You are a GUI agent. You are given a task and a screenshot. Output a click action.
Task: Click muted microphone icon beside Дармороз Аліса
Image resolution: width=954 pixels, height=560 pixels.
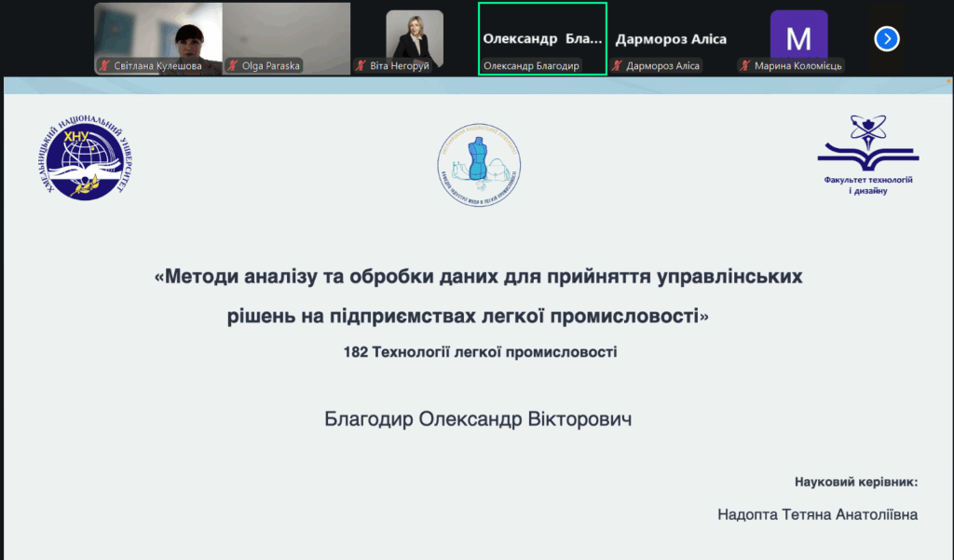pyautogui.click(x=617, y=66)
